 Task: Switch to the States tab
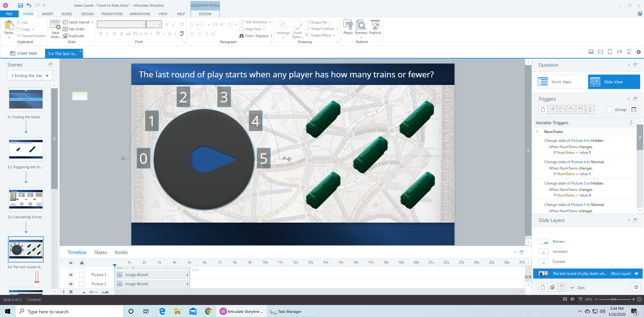click(x=100, y=252)
